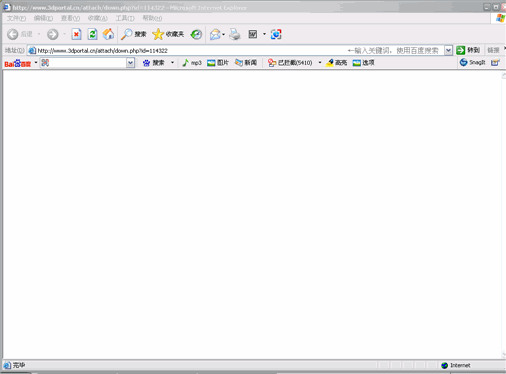Open Baidu images (图片) search

tap(218, 63)
